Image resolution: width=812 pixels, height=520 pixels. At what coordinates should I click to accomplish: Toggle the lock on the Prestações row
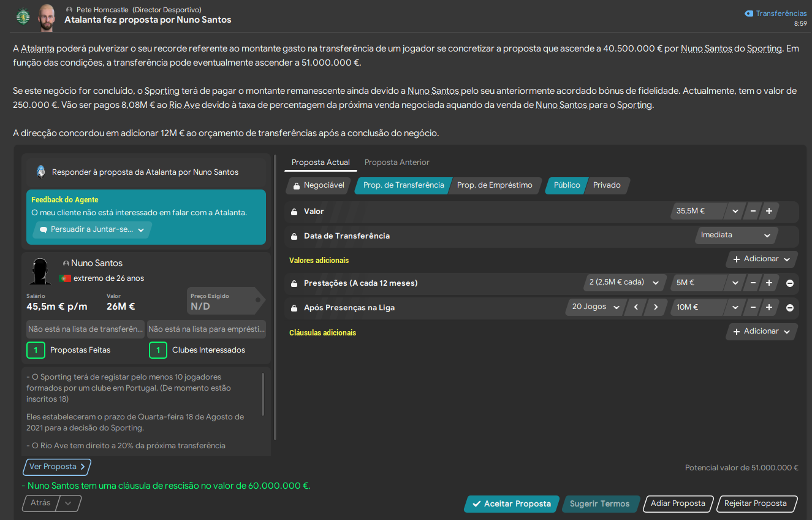click(294, 283)
